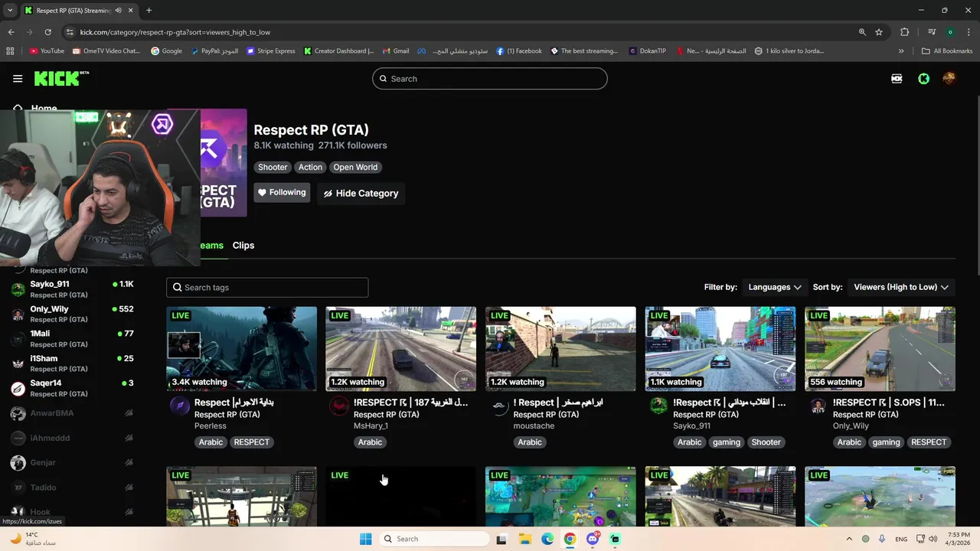Open Sayko_911 stream thumbnail with 1.1K watching

(x=720, y=349)
